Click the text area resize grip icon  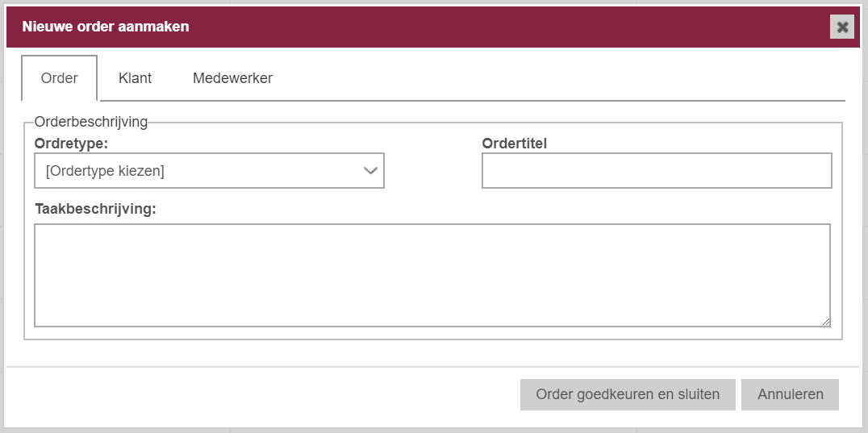(x=825, y=321)
